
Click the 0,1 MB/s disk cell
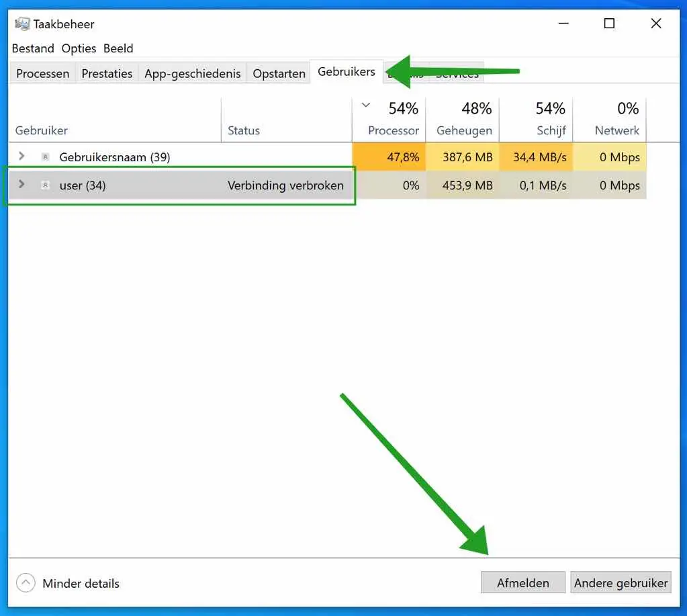point(536,185)
